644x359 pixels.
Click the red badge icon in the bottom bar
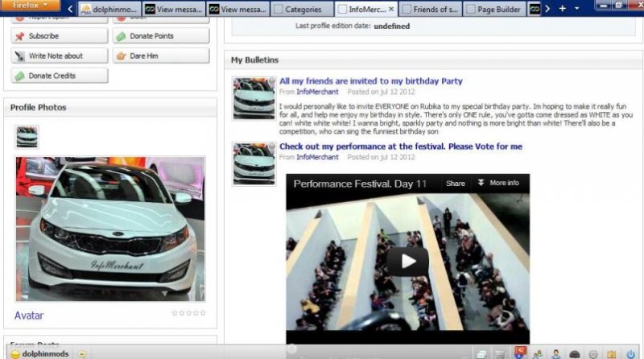520,353
